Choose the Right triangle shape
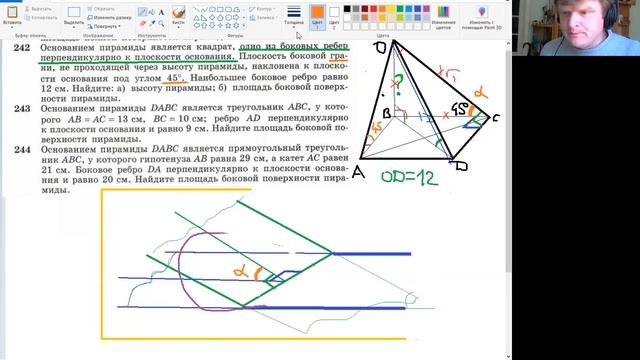The height and width of the screenshot is (360, 640). coord(204,18)
